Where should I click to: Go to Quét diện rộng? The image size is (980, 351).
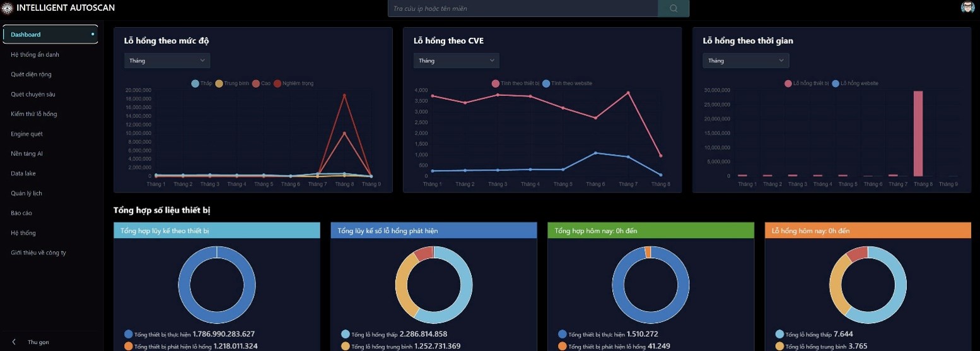point(31,74)
